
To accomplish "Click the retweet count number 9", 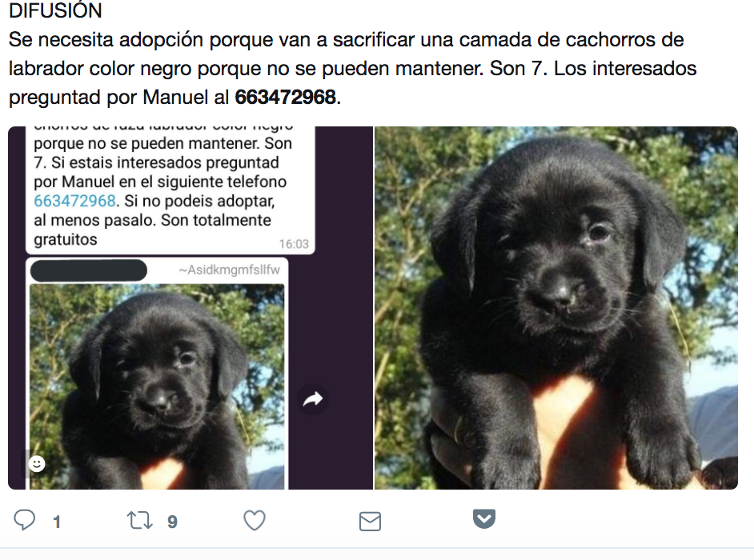I will point(172,522).
